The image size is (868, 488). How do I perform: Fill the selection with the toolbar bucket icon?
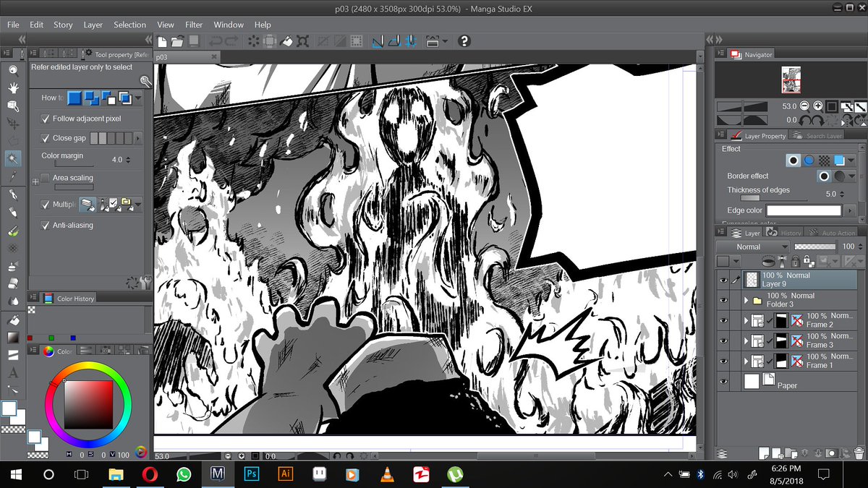287,41
